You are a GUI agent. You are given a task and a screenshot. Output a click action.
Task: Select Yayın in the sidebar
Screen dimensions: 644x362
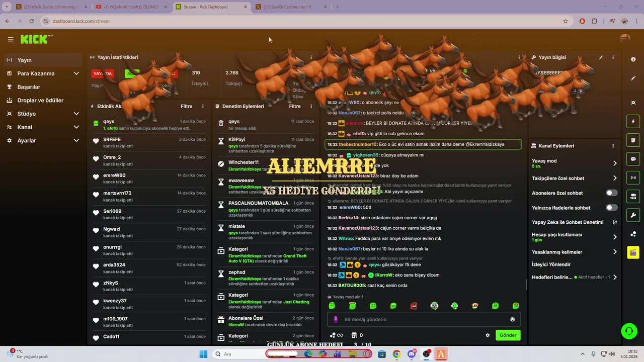[x=42, y=60]
